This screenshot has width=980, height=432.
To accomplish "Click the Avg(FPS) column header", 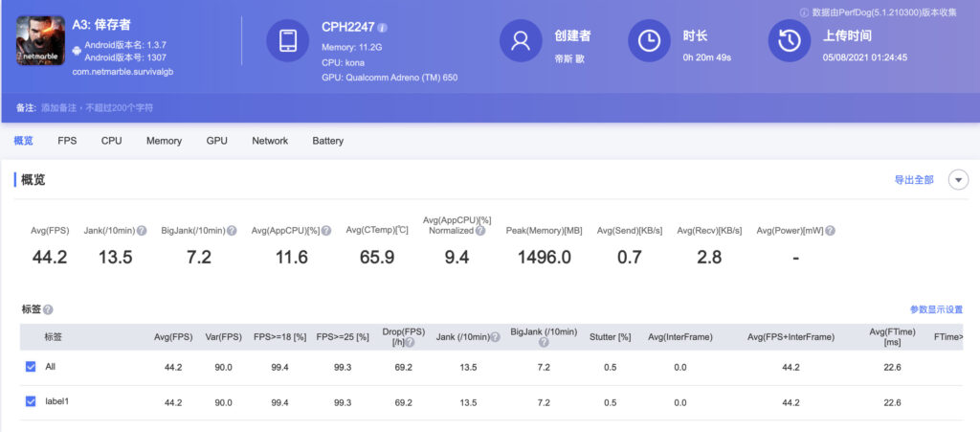I will click(173, 337).
